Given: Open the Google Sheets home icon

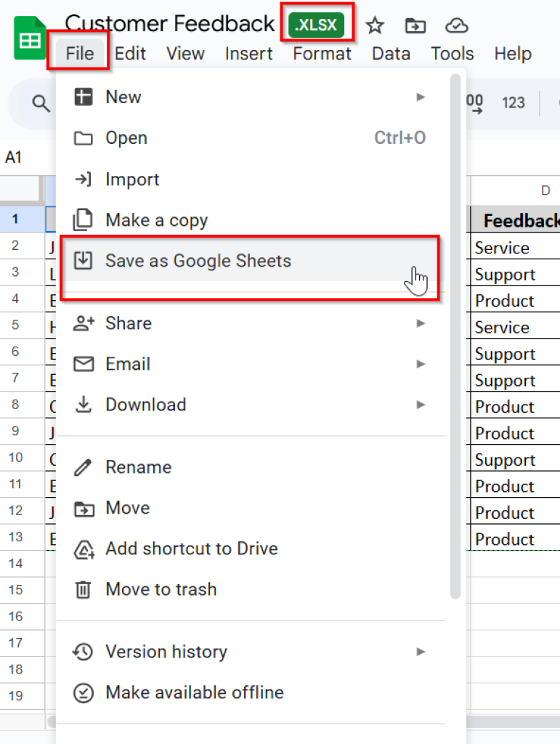Looking at the screenshot, I should (29, 38).
